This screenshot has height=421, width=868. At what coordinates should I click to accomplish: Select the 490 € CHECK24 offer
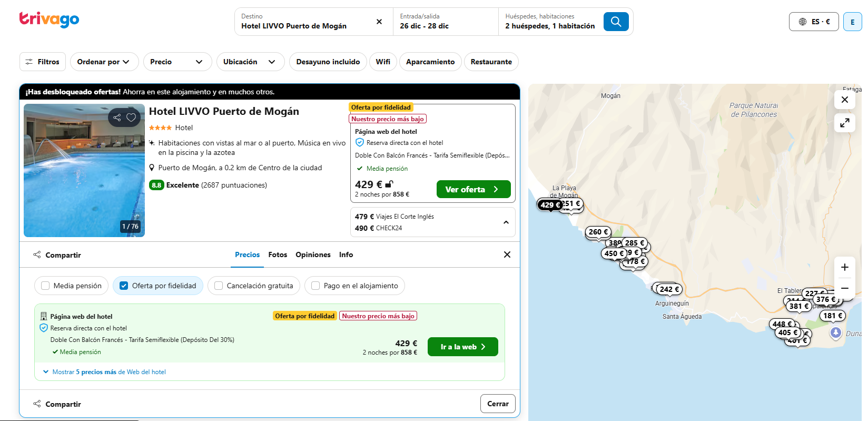[378, 228]
